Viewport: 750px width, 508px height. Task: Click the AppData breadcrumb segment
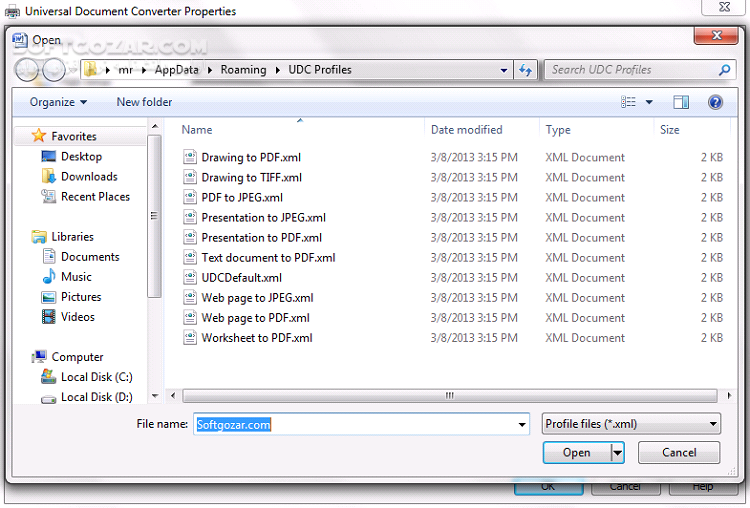pyautogui.click(x=176, y=70)
